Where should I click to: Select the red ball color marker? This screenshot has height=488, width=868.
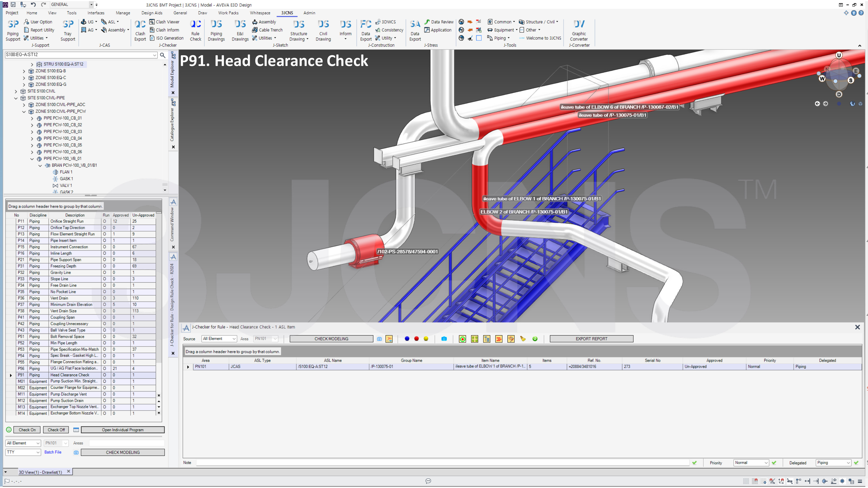coord(416,339)
